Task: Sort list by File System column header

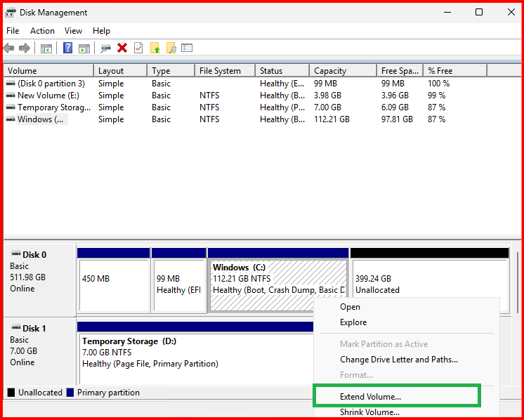Action: 220,71
